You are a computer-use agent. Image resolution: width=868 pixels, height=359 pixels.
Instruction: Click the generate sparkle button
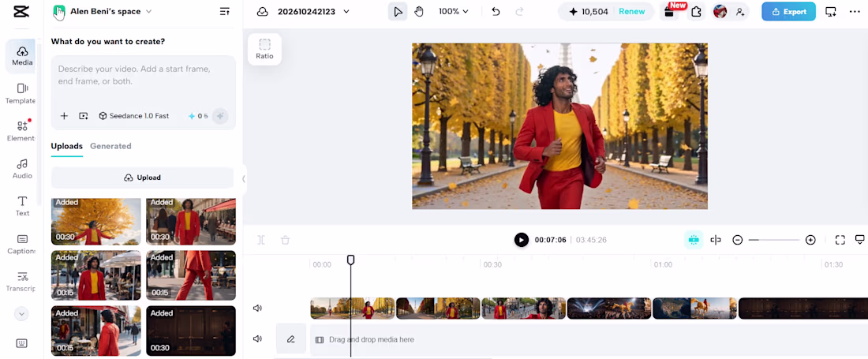pos(220,116)
